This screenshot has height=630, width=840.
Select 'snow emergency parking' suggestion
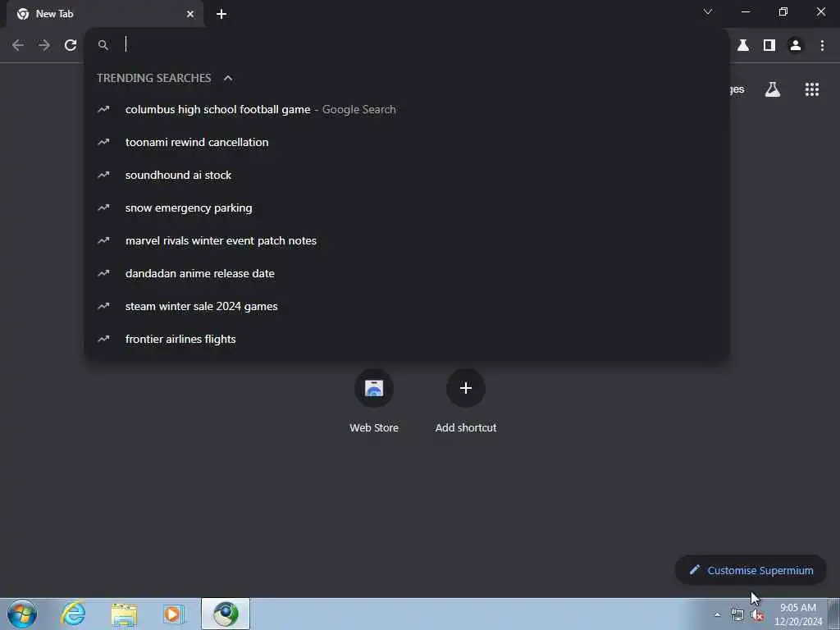pos(407,208)
